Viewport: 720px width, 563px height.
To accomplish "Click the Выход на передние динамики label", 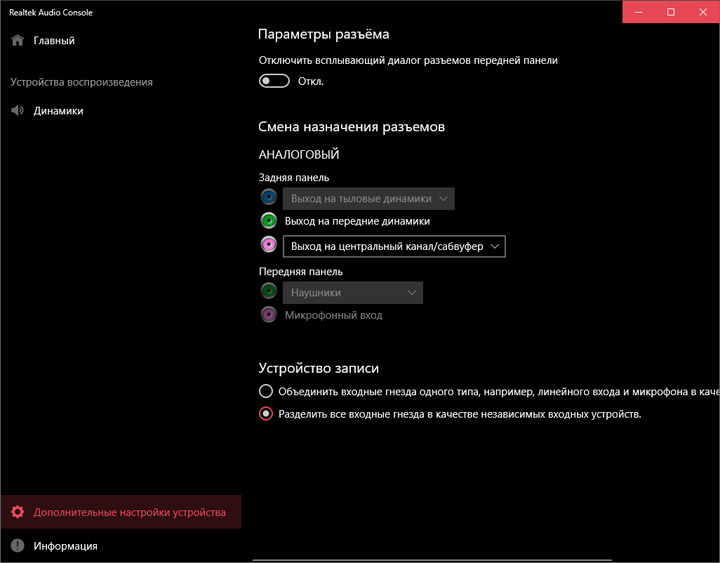I will point(357,221).
